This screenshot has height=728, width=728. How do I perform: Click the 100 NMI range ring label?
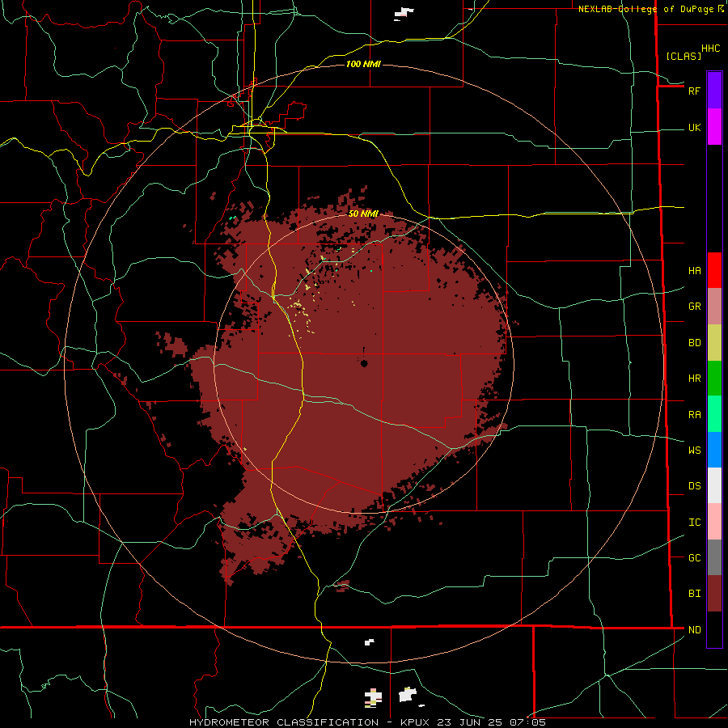[363, 64]
